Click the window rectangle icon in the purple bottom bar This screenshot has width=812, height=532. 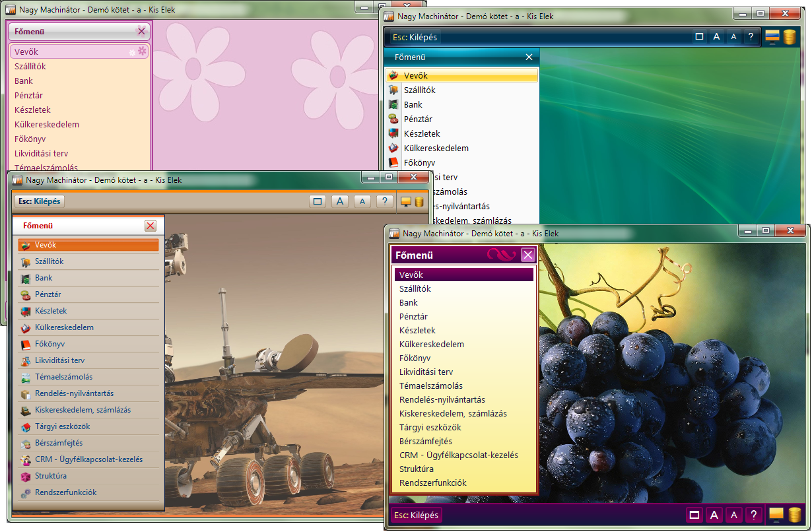click(x=694, y=515)
